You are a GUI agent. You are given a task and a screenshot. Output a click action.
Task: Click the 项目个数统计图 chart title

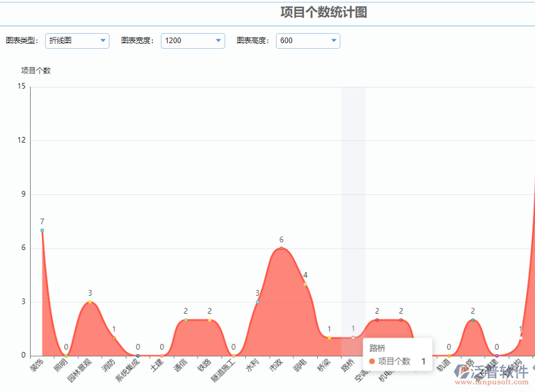[x=324, y=12]
